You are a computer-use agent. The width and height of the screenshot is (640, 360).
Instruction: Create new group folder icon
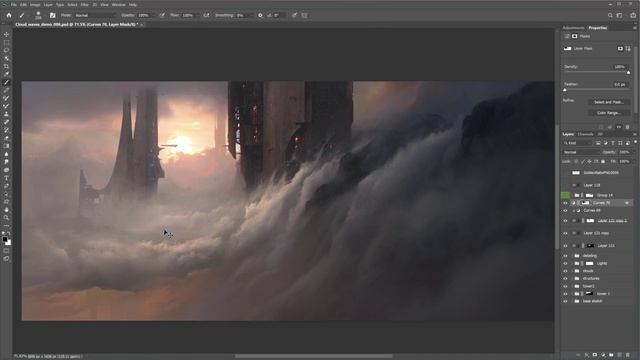[611, 355]
